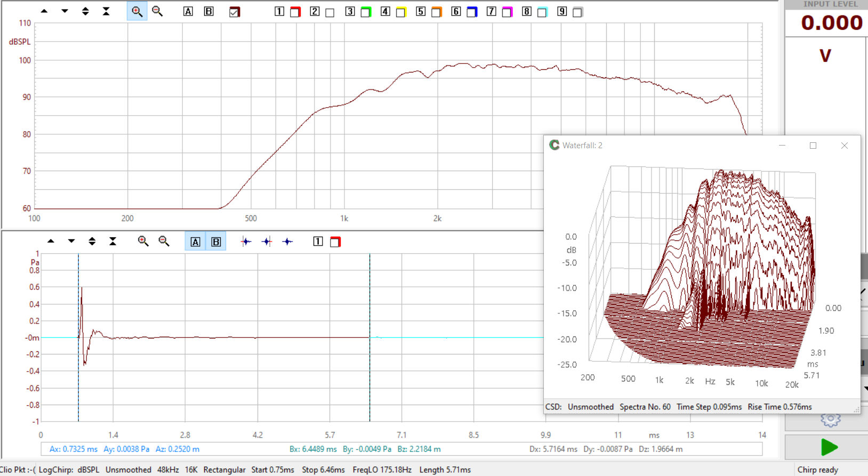Viewport: 868px width, 476px height.
Task: Store curve in overlay slot 4
Action: click(x=385, y=11)
